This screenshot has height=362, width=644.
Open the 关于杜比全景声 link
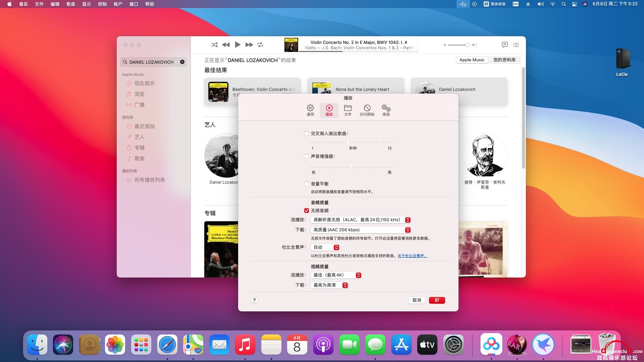point(413,256)
